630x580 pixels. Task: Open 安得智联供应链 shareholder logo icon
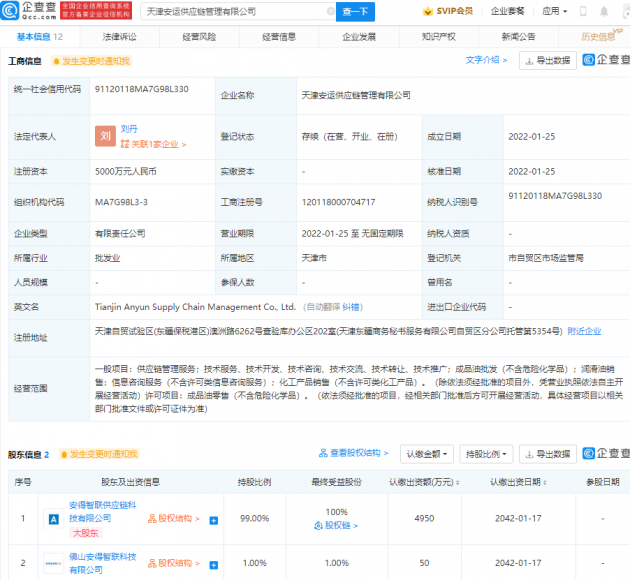pyautogui.click(x=53, y=519)
